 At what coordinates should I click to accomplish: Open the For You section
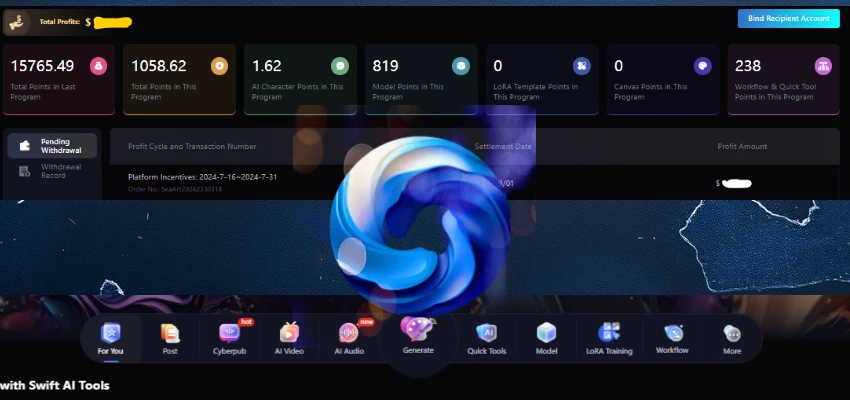click(x=110, y=338)
